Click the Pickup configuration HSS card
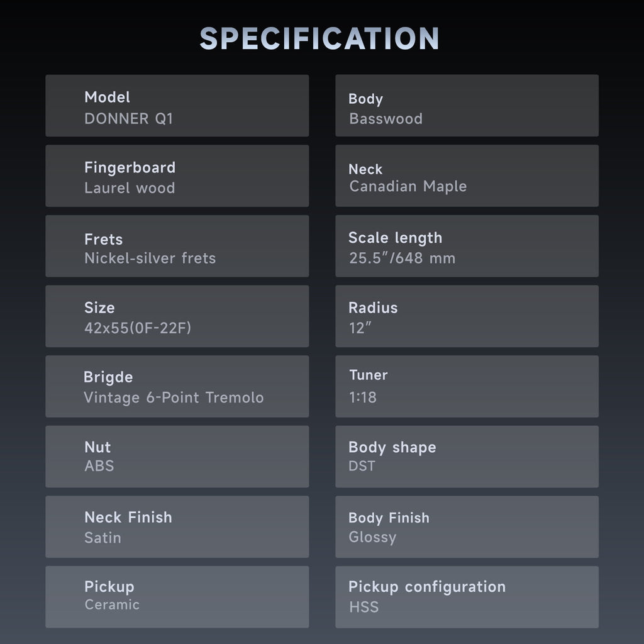644x644 pixels. [x=467, y=597]
